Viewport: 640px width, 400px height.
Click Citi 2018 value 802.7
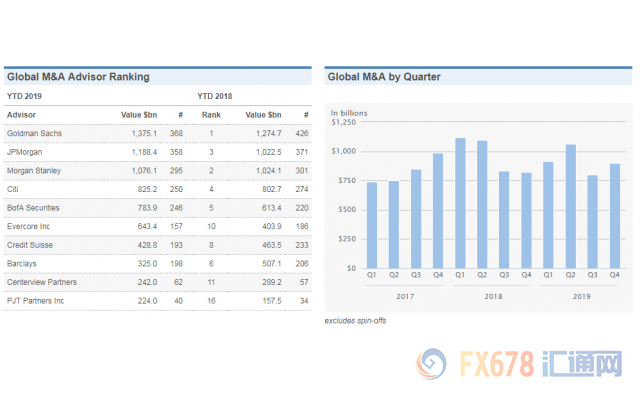pos(272,189)
